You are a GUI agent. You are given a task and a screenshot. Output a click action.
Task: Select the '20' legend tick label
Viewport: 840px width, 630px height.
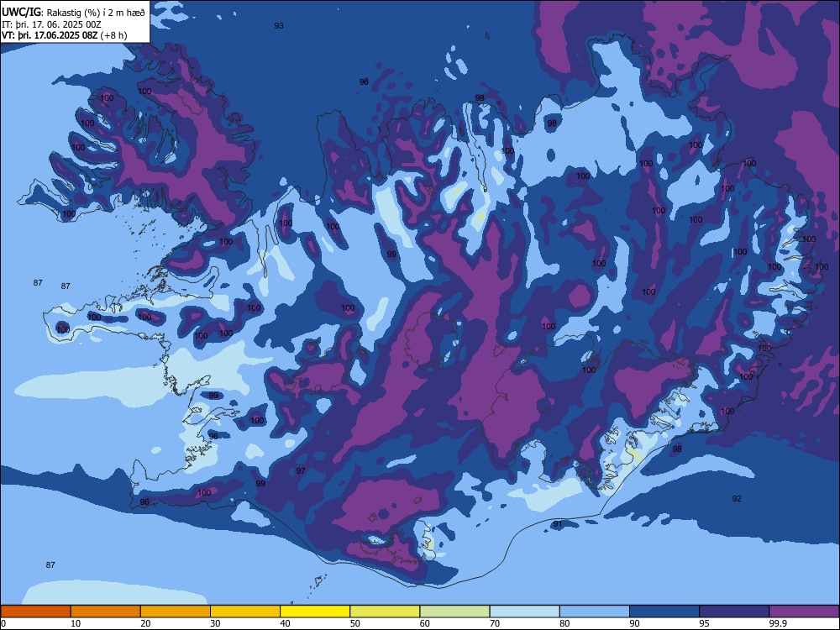145,623
